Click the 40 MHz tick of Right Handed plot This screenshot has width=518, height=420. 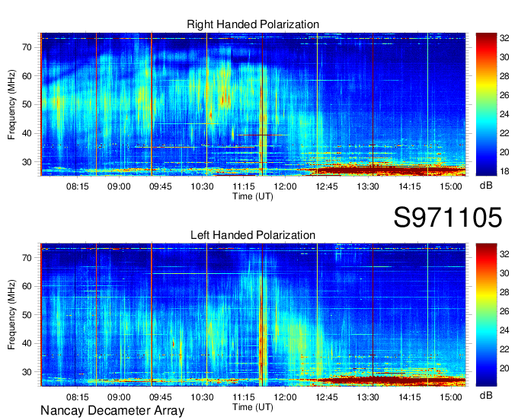point(27,133)
